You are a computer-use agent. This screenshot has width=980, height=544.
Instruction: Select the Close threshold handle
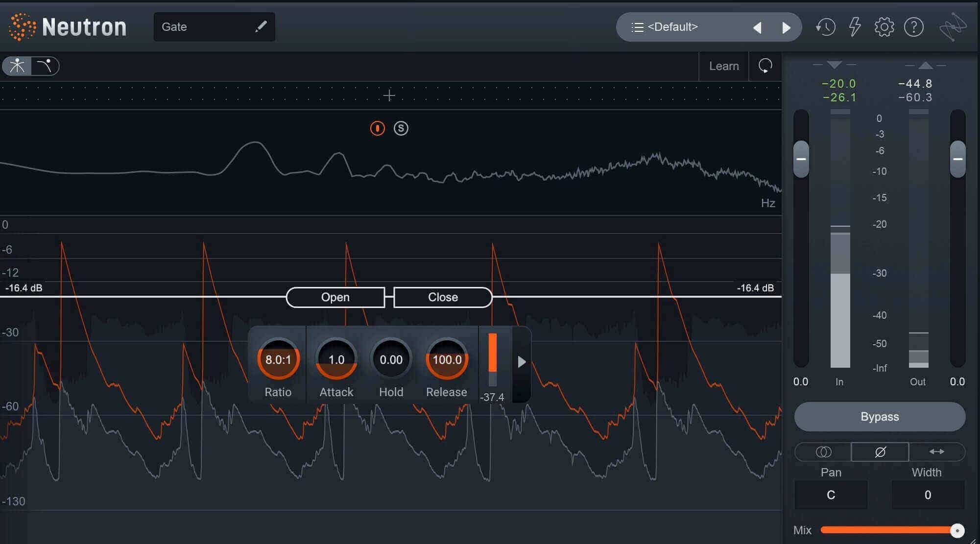[x=443, y=297]
